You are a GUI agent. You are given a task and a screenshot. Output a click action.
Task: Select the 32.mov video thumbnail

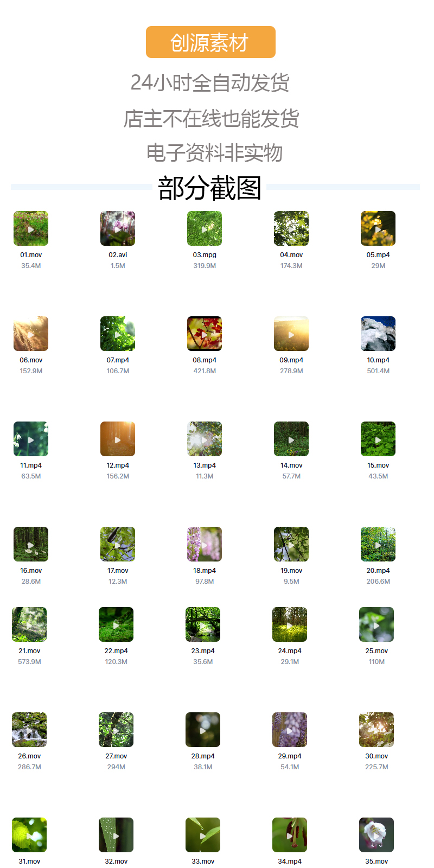[x=116, y=835]
